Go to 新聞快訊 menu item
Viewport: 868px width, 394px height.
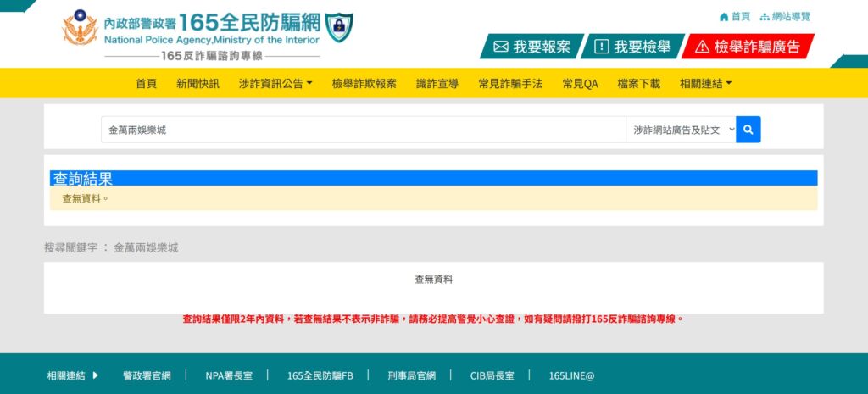point(198,84)
